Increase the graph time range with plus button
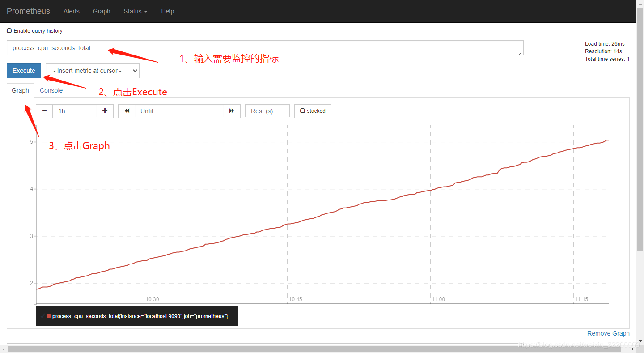 tap(105, 111)
